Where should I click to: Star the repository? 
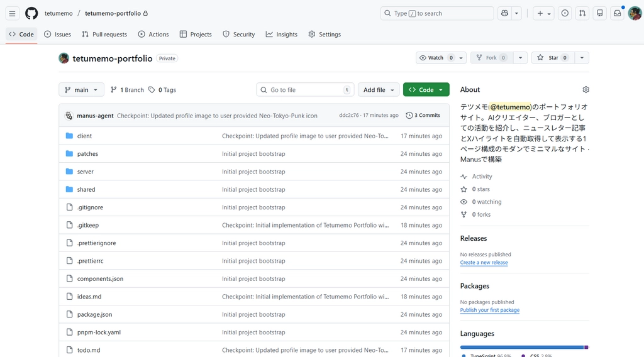(553, 58)
